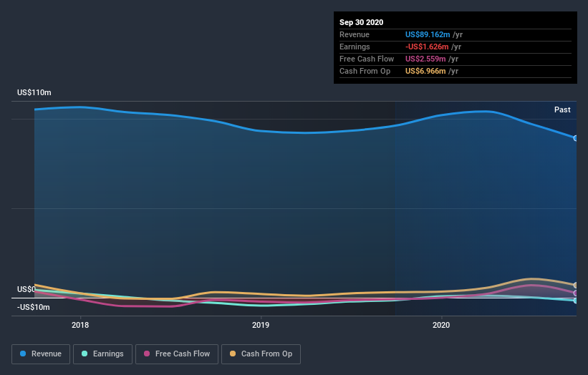Click the -US$10m axis label
The image size is (588, 375).
34,307
